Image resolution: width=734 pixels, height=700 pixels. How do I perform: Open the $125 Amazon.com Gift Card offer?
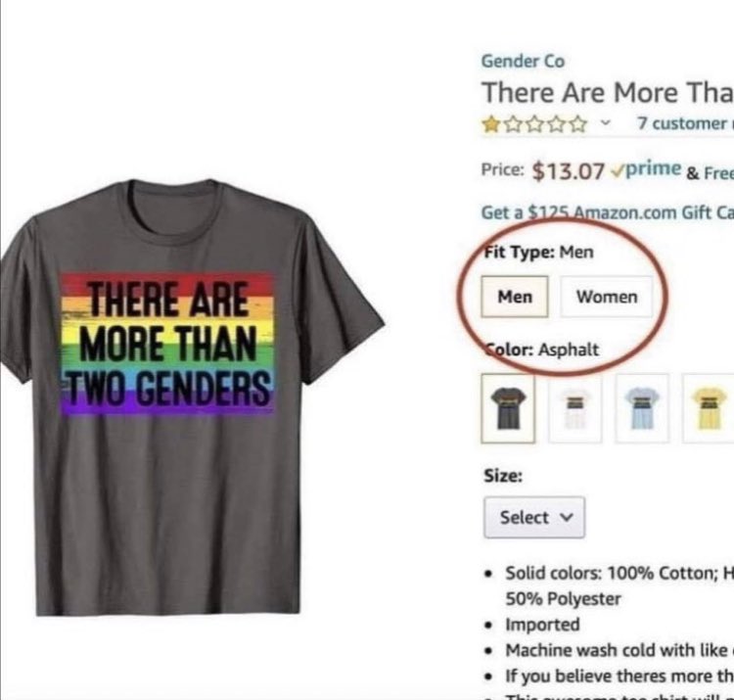point(607,211)
